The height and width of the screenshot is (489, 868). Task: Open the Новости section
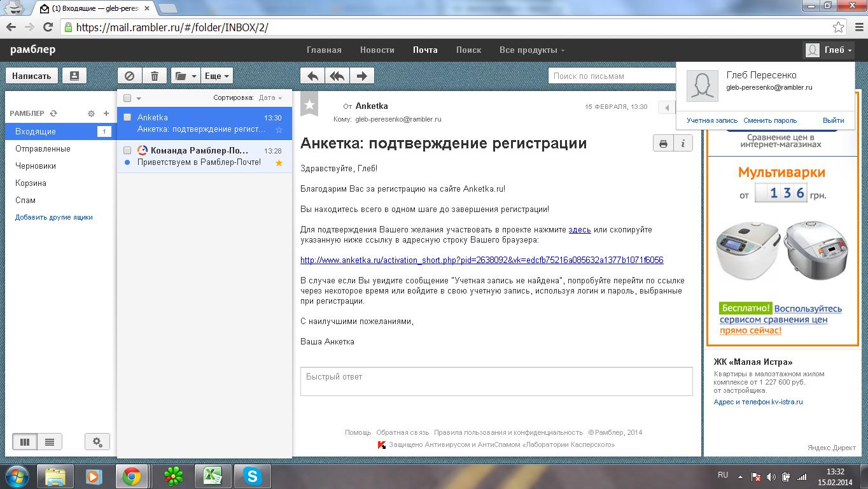[377, 50]
